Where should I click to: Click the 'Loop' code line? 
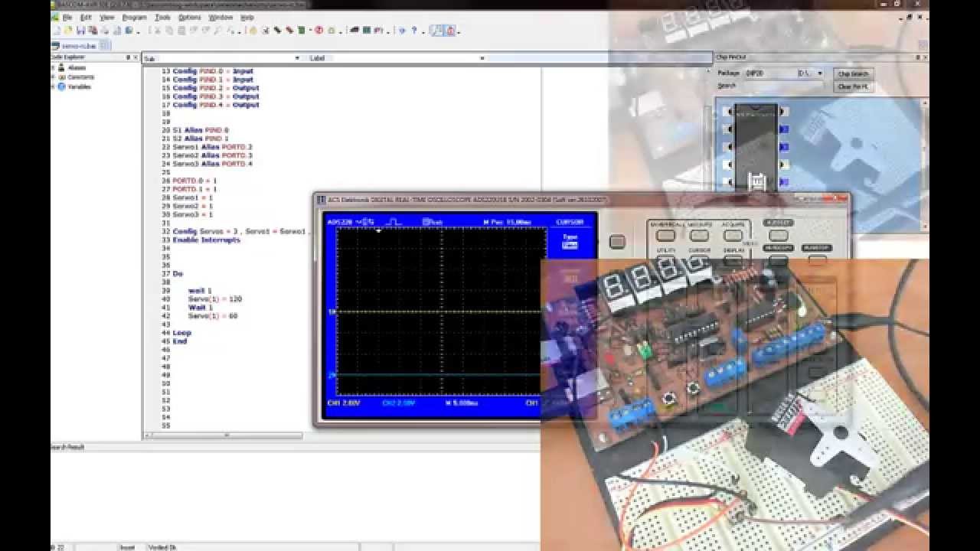pyautogui.click(x=181, y=333)
